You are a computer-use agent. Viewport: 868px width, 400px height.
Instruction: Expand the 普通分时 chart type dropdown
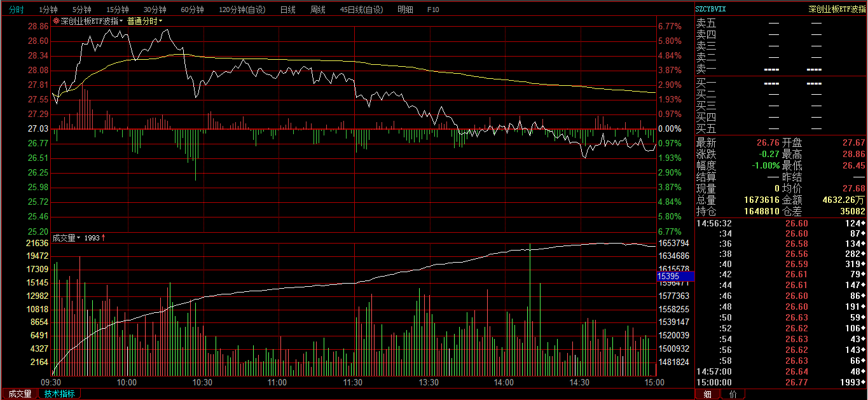[144, 21]
